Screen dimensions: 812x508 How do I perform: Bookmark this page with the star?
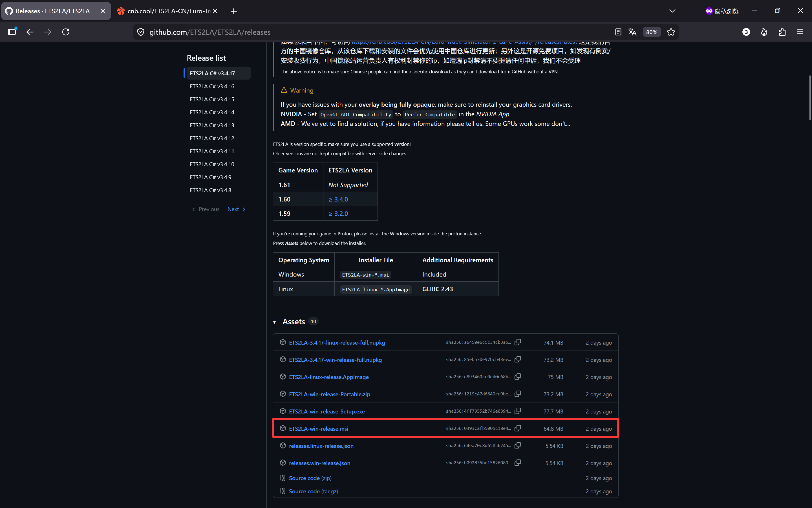tap(671, 32)
